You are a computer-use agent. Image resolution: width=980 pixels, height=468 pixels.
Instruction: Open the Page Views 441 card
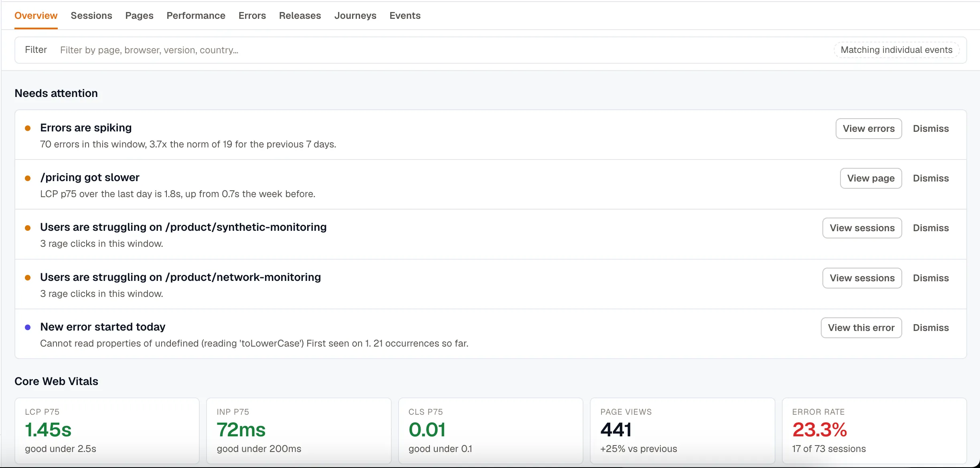[682, 431]
